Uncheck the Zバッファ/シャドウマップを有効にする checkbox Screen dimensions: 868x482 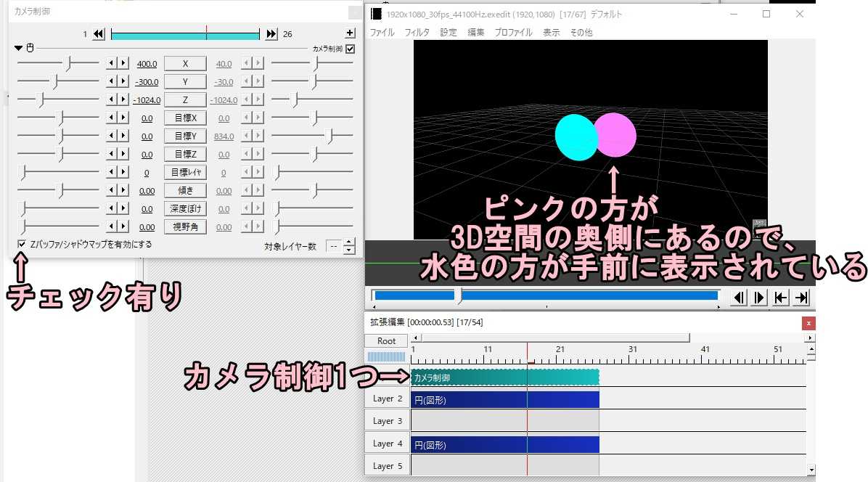tap(21, 243)
